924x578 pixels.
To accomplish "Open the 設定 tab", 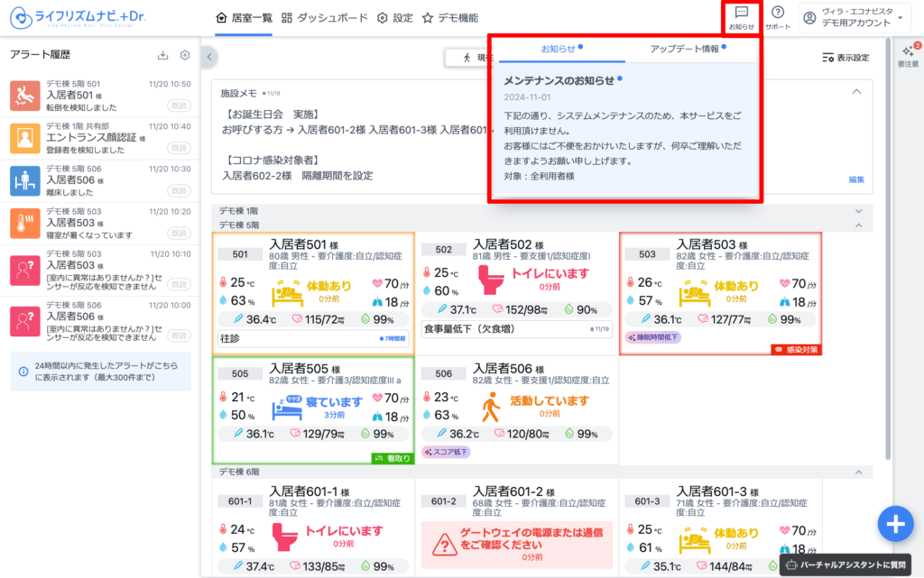I will [x=395, y=18].
